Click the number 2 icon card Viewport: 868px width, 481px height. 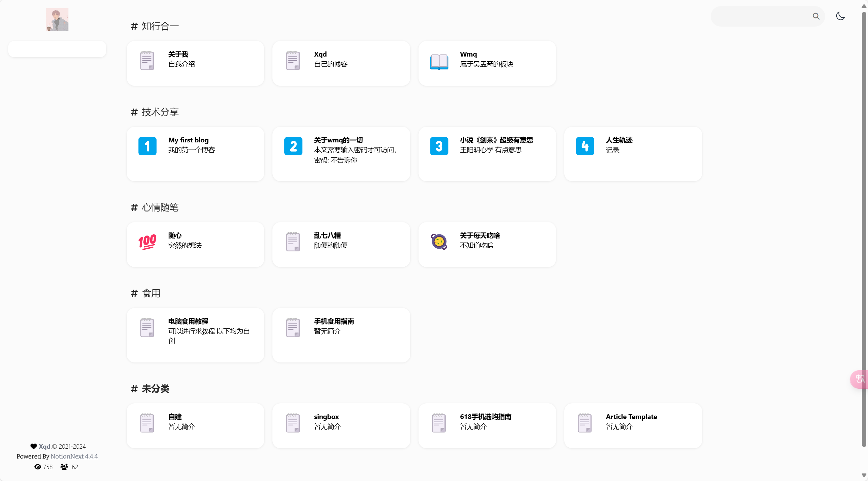[x=293, y=146]
